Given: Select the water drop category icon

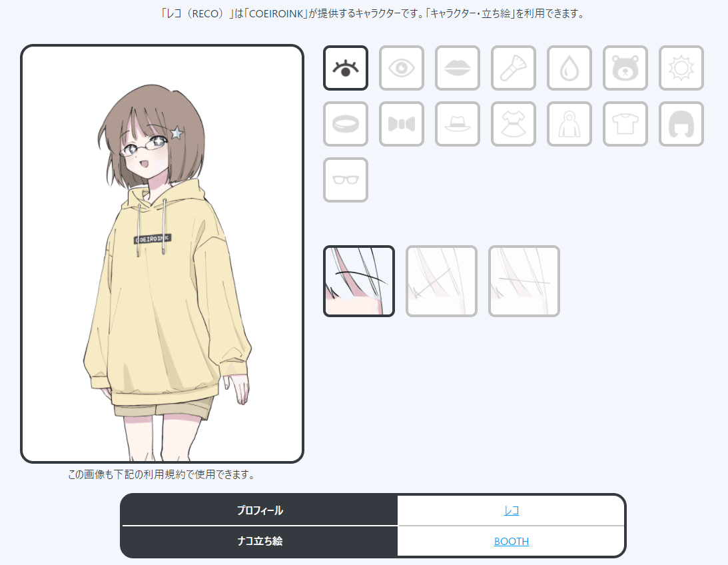Looking at the screenshot, I should pyautogui.click(x=569, y=68).
